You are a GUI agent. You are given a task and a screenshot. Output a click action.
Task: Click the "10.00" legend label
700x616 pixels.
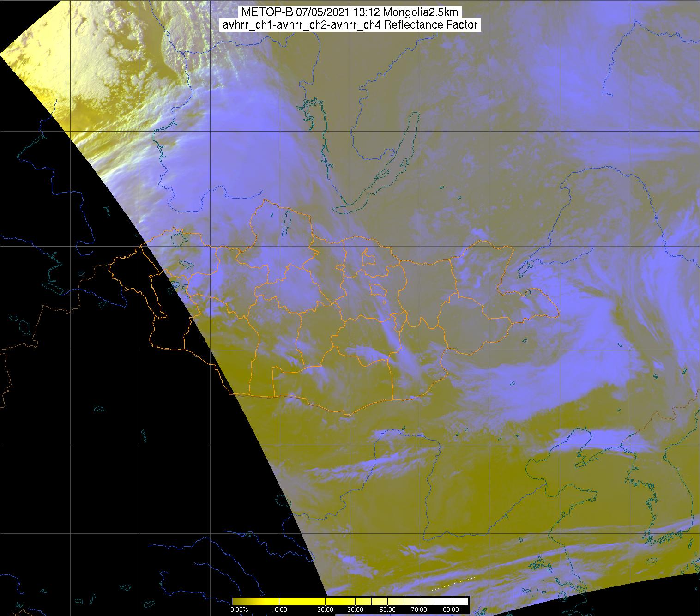tap(279, 610)
